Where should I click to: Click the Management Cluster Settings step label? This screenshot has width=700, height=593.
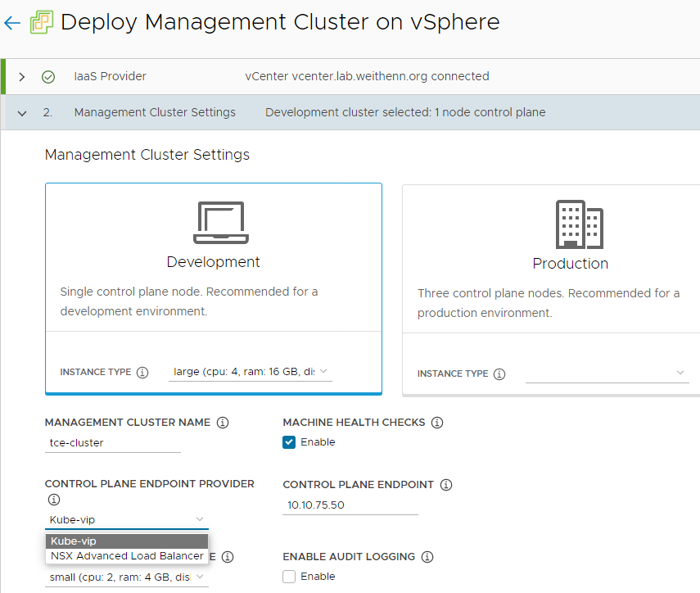[155, 112]
